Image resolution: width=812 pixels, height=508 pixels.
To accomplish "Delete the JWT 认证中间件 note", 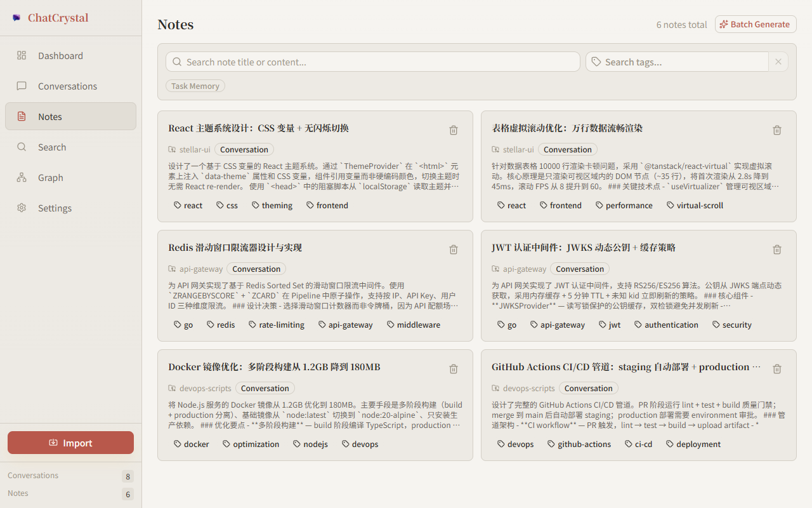I will click(x=777, y=250).
